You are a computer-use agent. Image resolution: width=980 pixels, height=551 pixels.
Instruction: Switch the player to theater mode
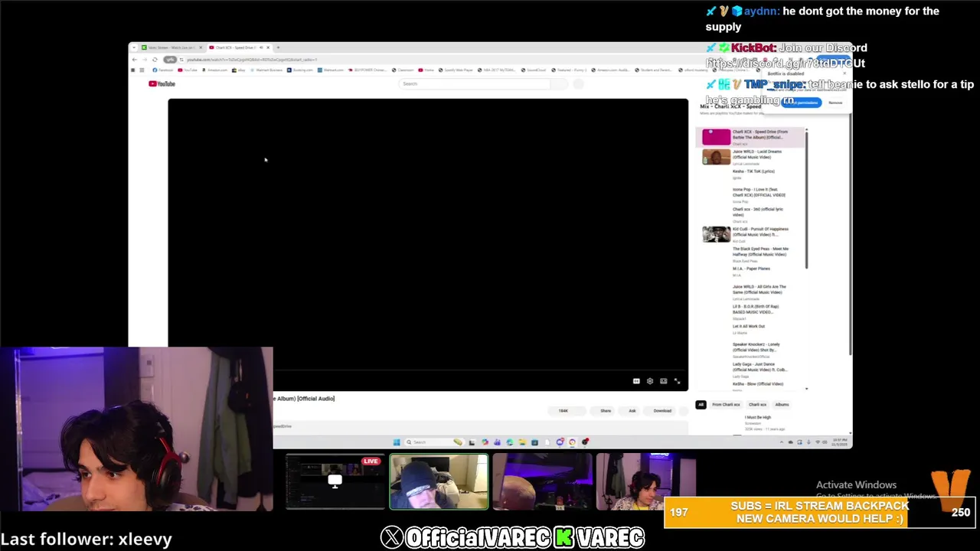pyautogui.click(x=664, y=381)
